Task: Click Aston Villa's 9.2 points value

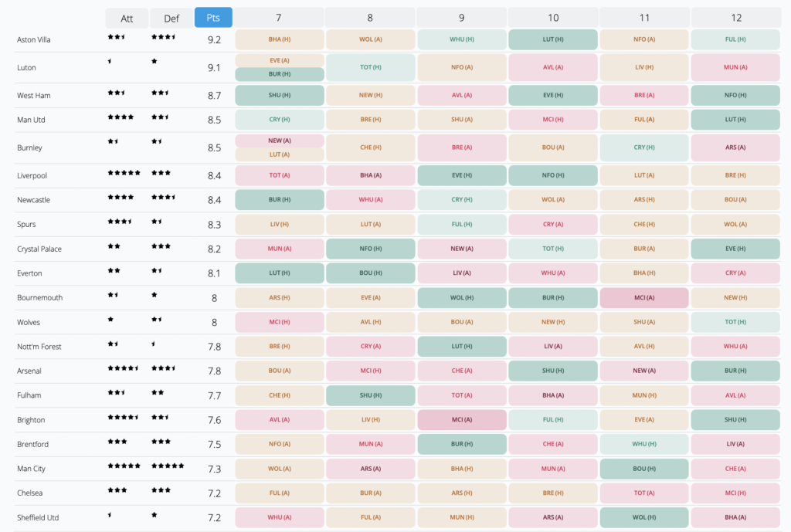Action: (x=215, y=40)
